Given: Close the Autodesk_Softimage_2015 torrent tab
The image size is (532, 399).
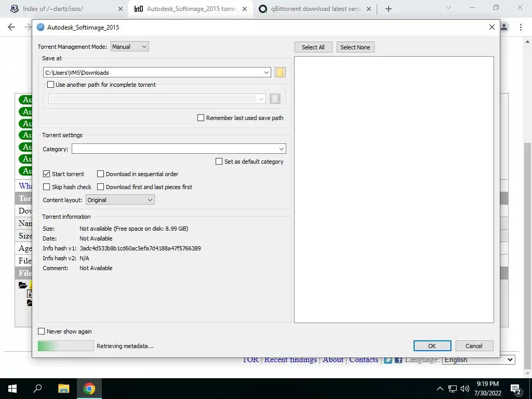Looking at the screenshot, I should [245, 9].
